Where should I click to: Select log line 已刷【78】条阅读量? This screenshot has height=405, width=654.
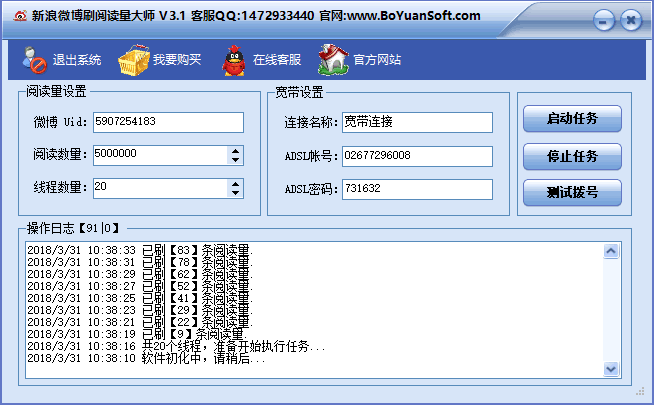point(140,262)
